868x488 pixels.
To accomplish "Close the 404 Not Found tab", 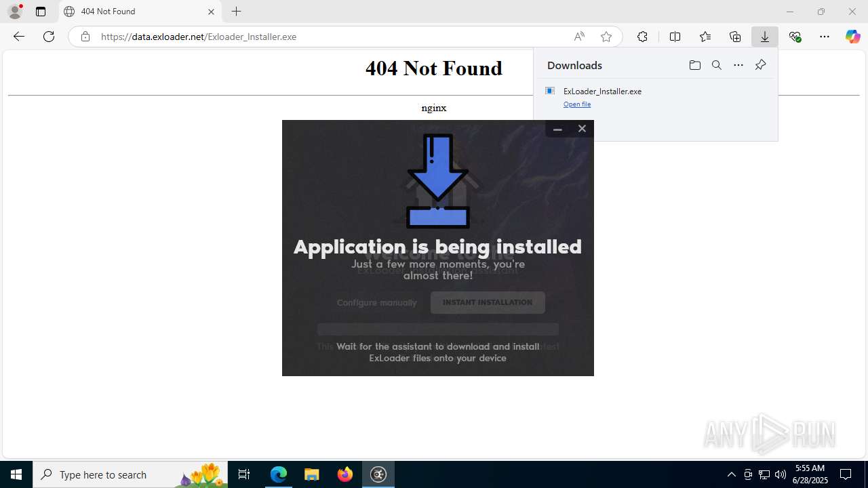I will coord(211,12).
